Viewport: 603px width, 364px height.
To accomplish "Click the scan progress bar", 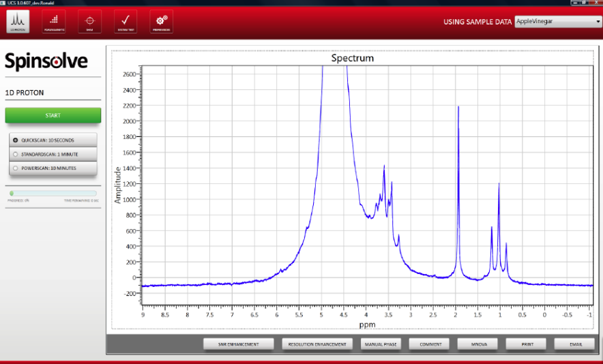I will (x=53, y=194).
